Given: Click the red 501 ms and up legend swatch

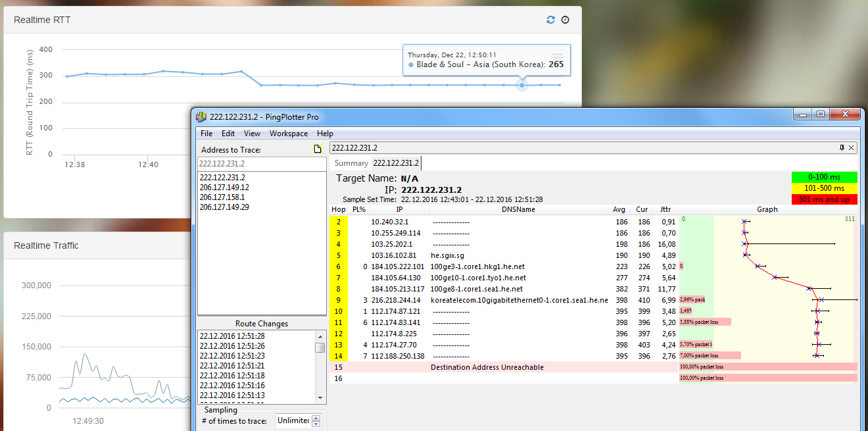Looking at the screenshot, I should (x=825, y=199).
